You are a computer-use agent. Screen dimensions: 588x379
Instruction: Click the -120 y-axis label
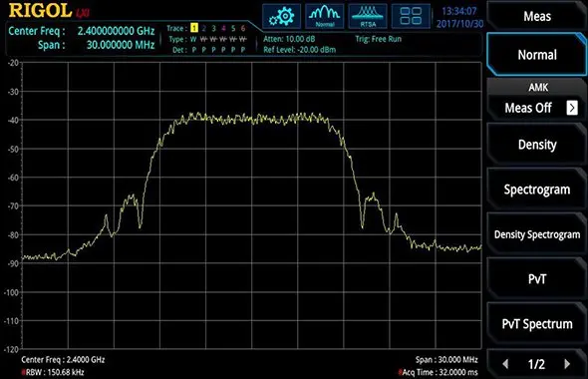pos(11,350)
